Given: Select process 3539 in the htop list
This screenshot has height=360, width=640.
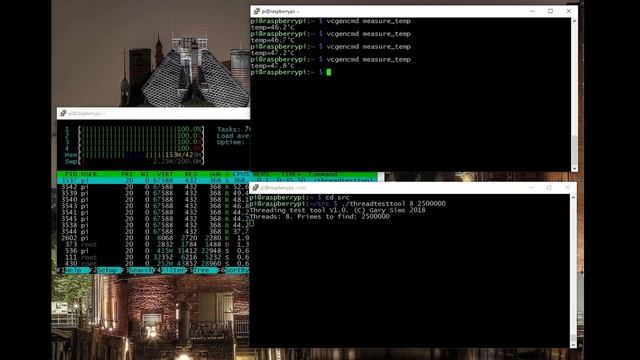Looking at the screenshot, I should (153, 193).
